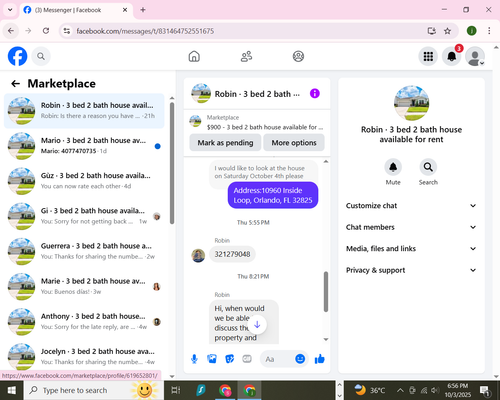The image size is (500, 400).
Task: Click the voice clip microphone icon
Action: click(x=194, y=359)
